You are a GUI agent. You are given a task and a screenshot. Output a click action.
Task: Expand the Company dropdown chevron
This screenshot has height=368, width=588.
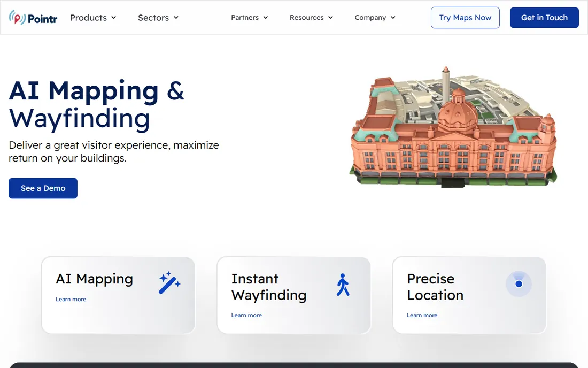click(x=393, y=18)
